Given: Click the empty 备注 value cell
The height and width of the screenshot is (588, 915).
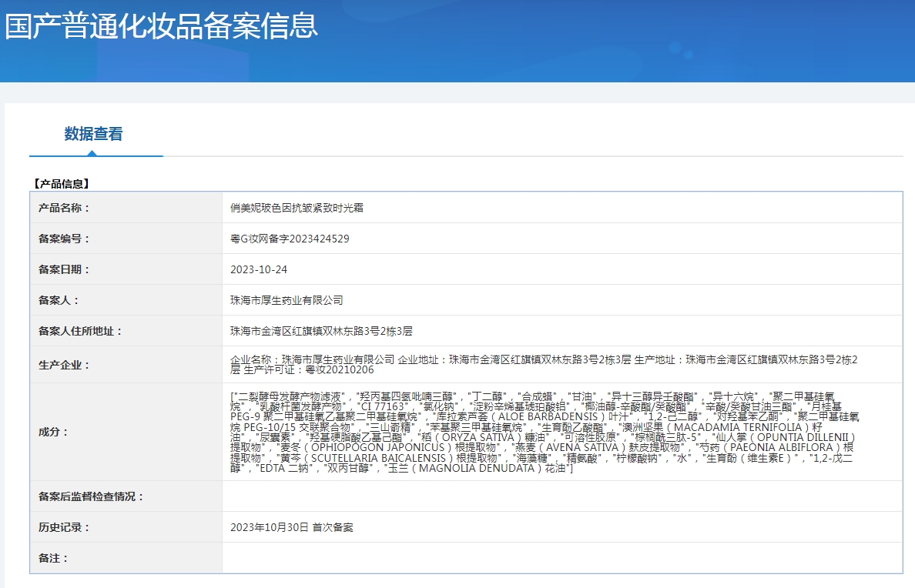Looking at the screenshot, I should (562, 558).
